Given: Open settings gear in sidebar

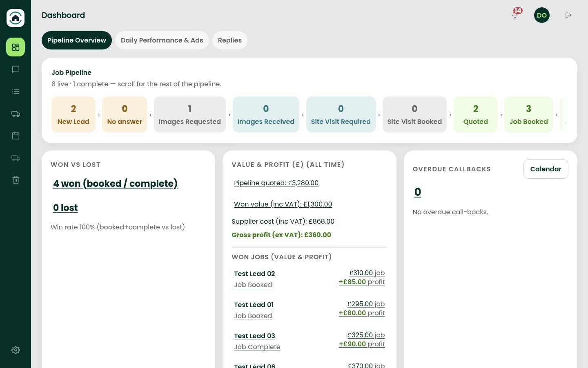Looking at the screenshot, I should click(x=16, y=350).
